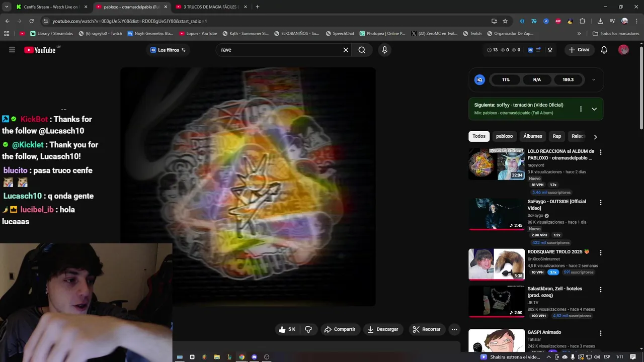
Task: Run the YouTube search magnifier button
Action: (x=362, y=50)
